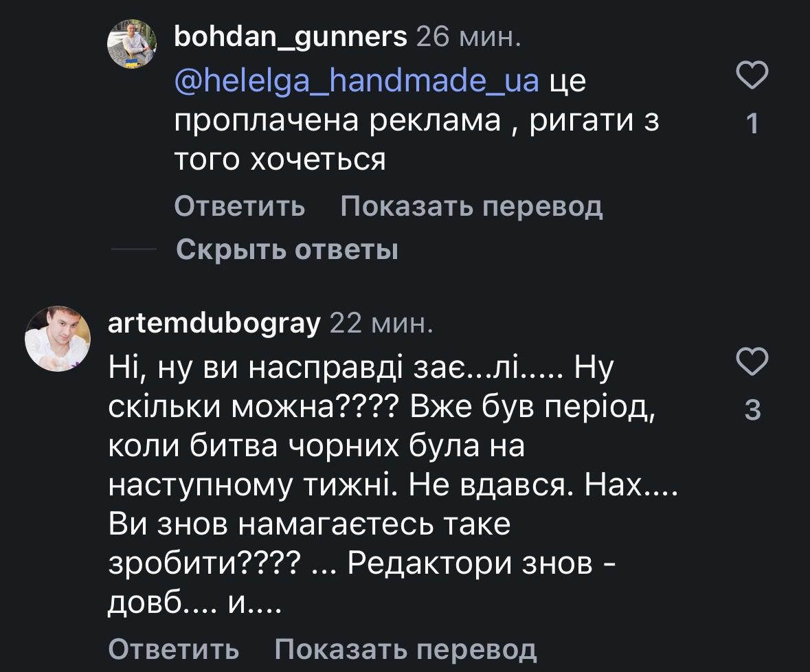This screenshot has height=672, width=810.
Task: Click the 22 мин. timestamp
Action: [x=382, y=322]
